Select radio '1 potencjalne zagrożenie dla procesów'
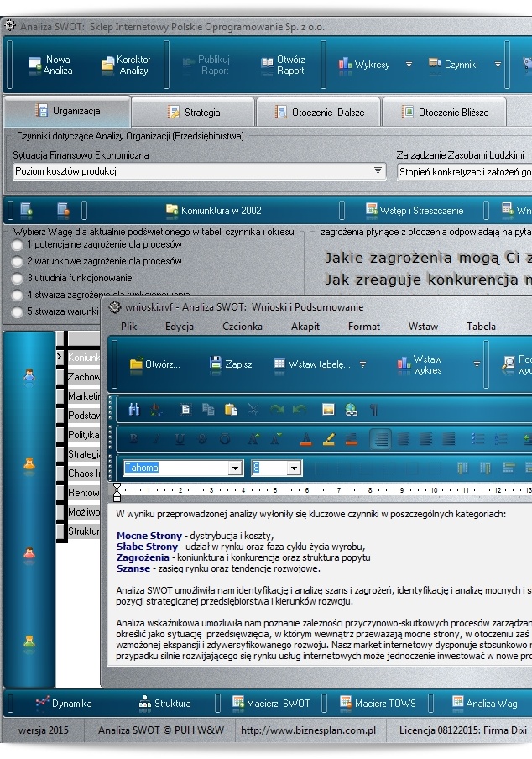Image resolution: width=532 pixels, height=759 pixels. click(18, 245)
